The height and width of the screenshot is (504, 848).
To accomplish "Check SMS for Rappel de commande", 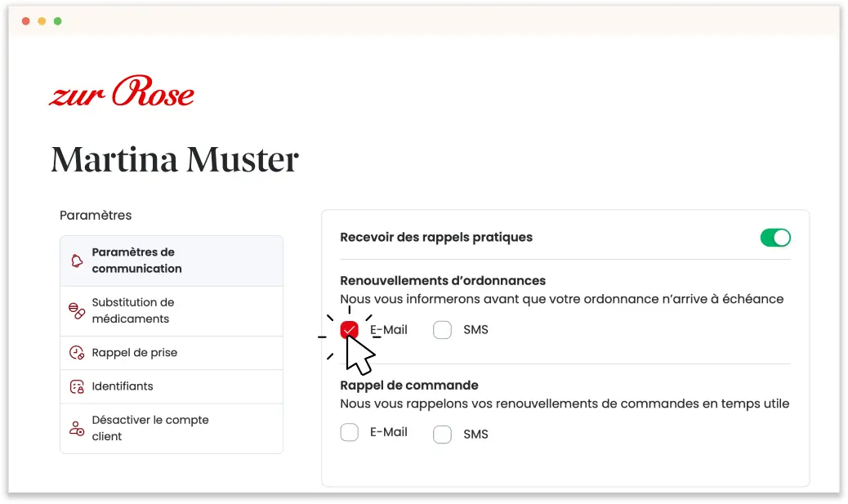I will pos(443,435).
